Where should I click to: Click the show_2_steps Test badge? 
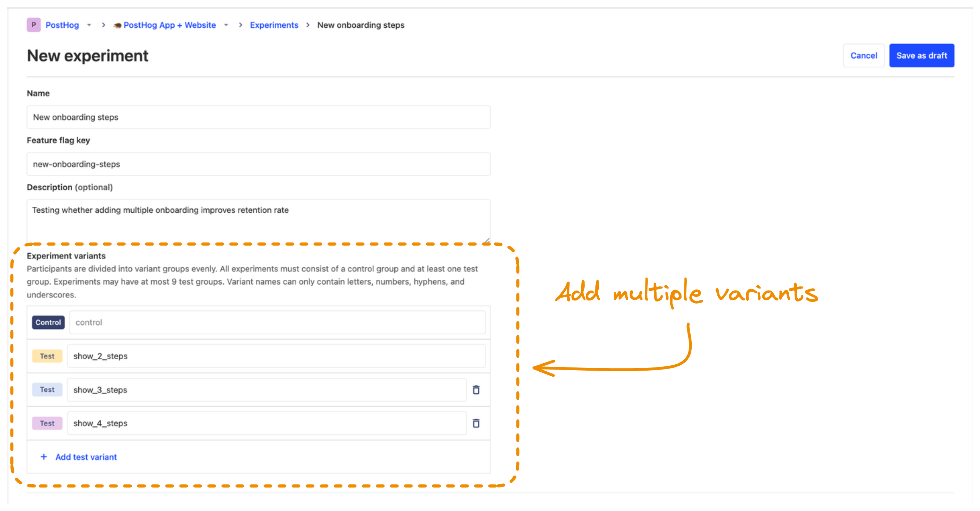click(46, 356)
